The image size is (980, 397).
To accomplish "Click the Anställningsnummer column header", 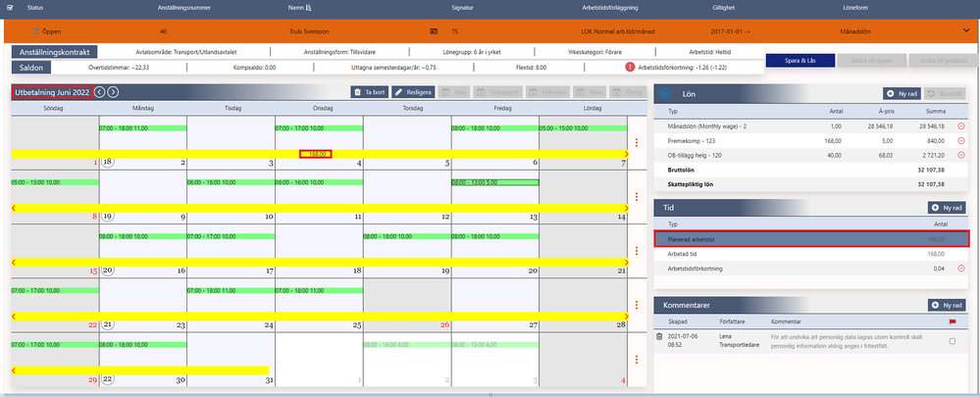I will pos(184,8).
